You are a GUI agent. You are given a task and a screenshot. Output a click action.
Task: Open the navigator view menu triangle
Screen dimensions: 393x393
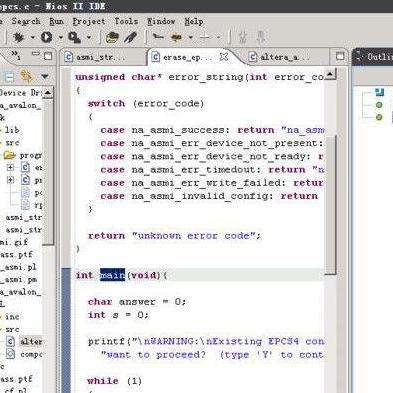pyautogui.click(x=45, y=77)
